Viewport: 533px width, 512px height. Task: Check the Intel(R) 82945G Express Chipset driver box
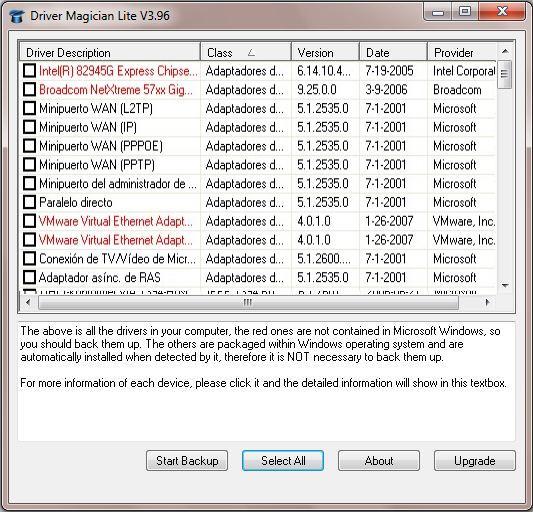tap(30, 71)
